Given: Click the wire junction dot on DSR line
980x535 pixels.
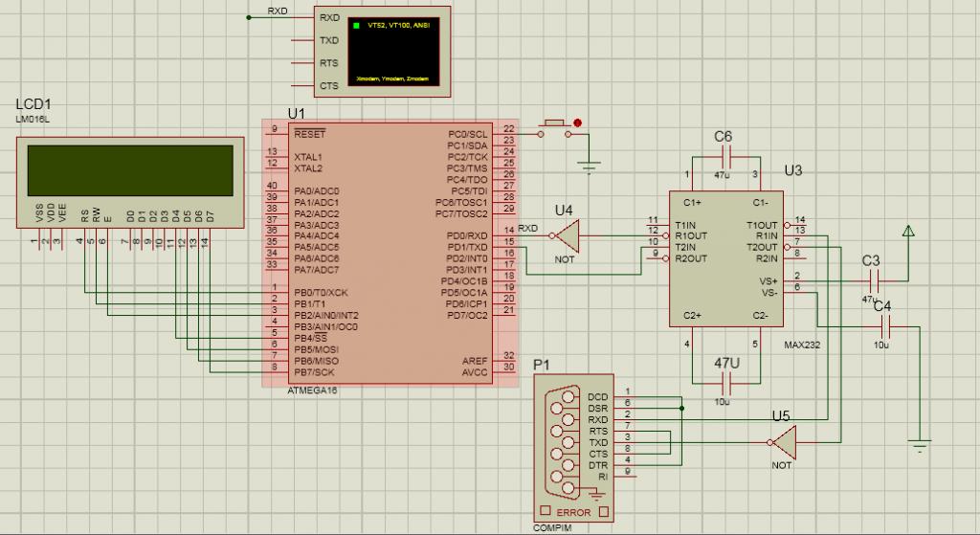Looking at the screenshot, I should 681,408.
